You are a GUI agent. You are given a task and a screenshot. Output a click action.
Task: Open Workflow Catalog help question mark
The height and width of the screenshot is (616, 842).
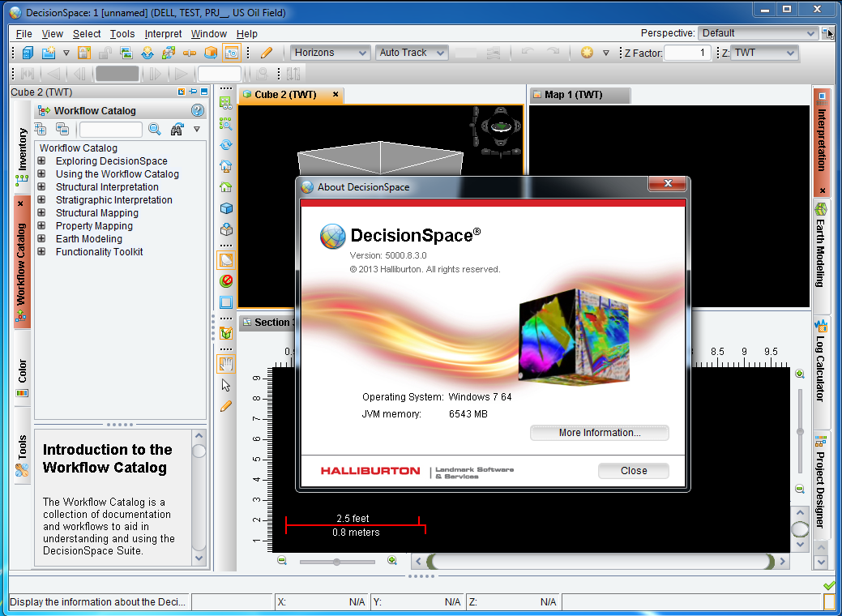pos(198,110)
